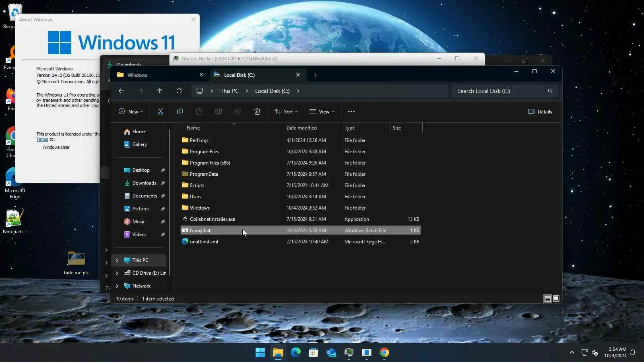This screenshot has height=362, width=644.
Task: Expand CD Drive (E:) tree node
Action: click(x=117, y=273)
